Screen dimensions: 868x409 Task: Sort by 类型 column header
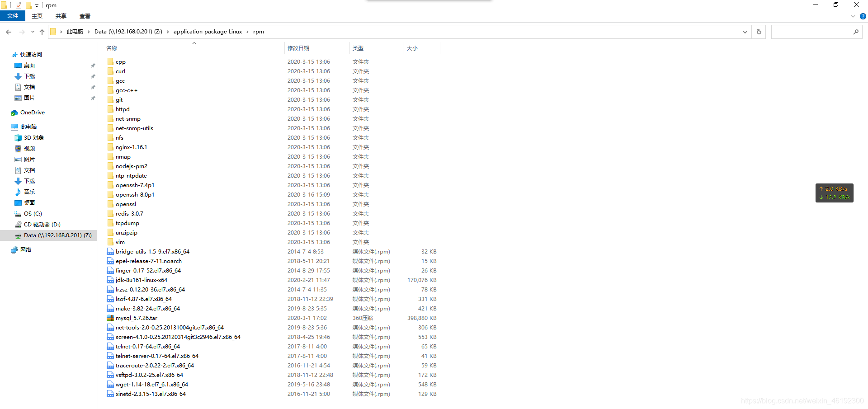[x=358, y=48]
